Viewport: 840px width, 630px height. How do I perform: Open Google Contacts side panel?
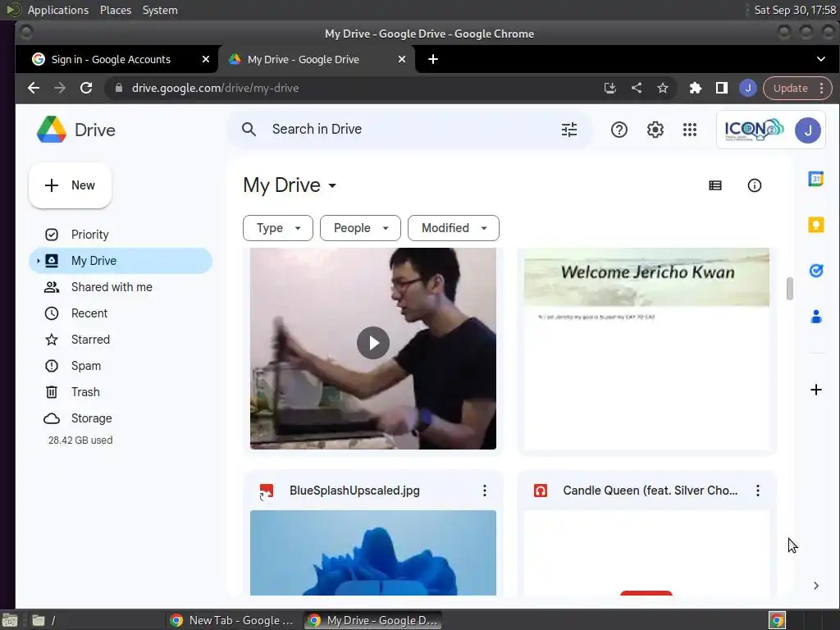click(815, 317)
